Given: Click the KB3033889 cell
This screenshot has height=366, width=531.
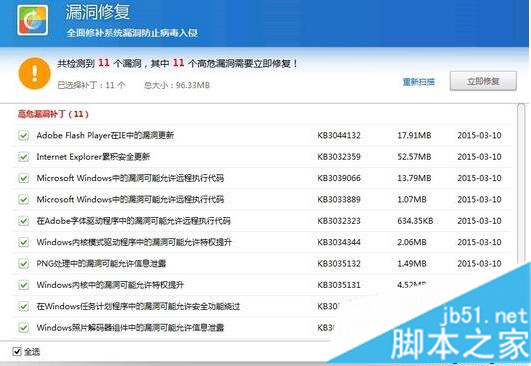Looking at the screenshot, I should coord(339,199).
